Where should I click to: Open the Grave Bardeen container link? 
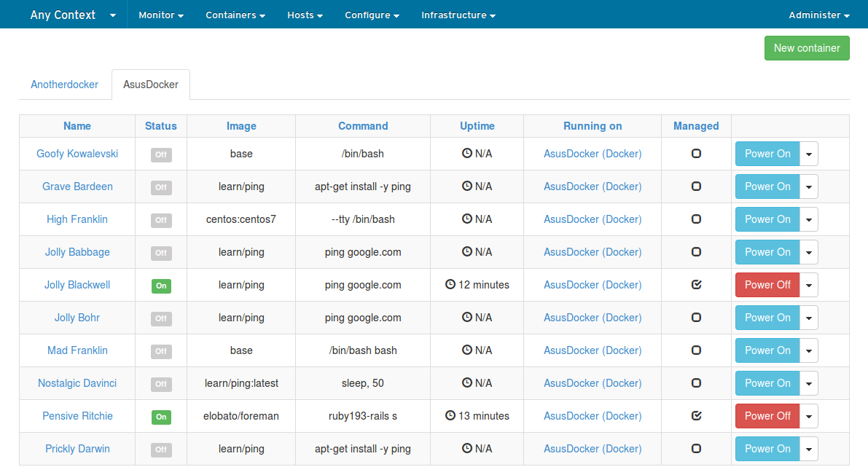pyautogui.click(x=77, y=187)
